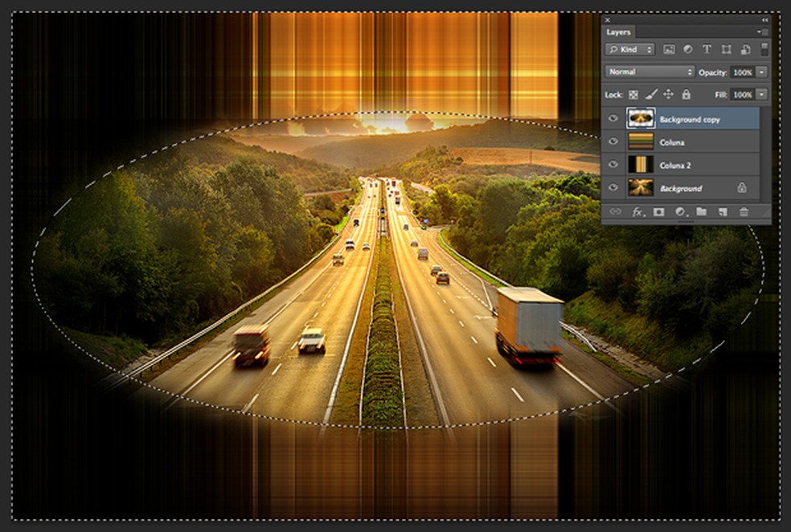
Task: Filter for type layers with T icon
Action: click(x=708, y=49)
